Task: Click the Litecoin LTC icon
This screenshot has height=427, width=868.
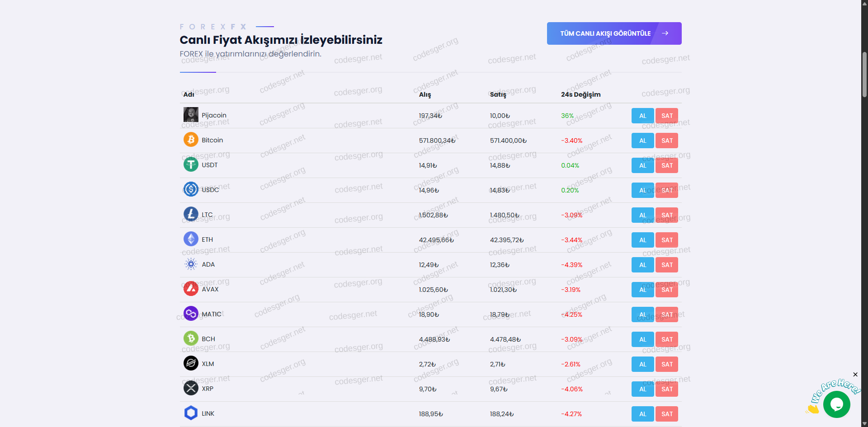Action: [x=191, y=214]
